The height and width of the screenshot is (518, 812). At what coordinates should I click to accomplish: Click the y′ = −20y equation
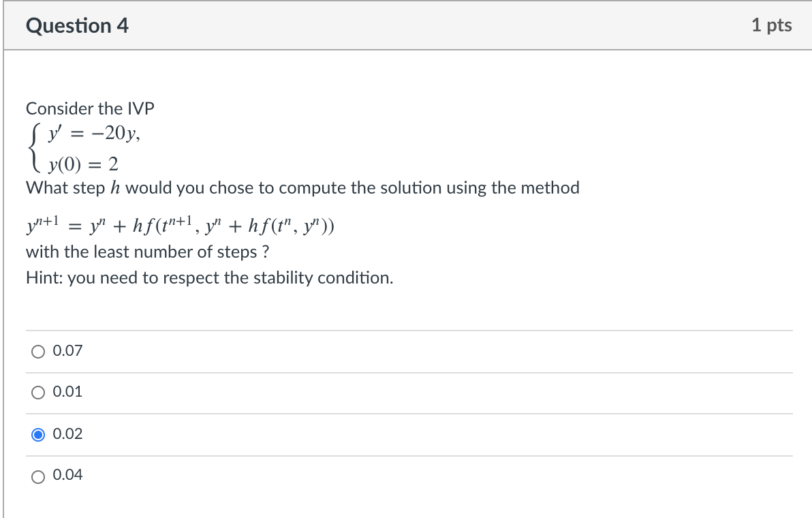pos(93,134)
